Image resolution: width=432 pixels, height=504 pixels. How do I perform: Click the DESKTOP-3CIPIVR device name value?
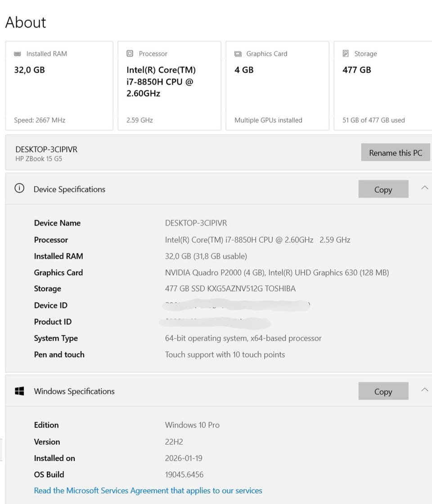196,223
